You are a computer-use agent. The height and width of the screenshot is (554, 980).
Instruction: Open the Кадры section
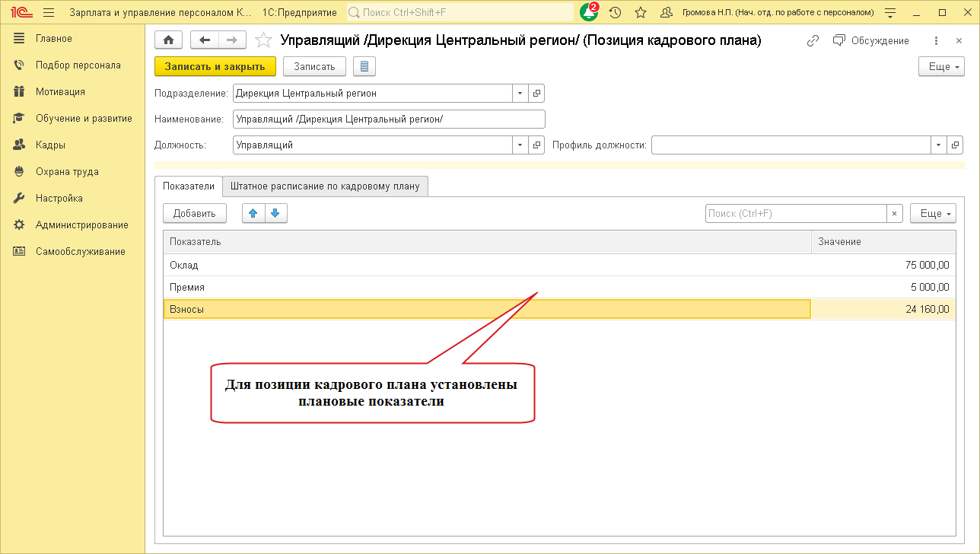tap(50, 145)
